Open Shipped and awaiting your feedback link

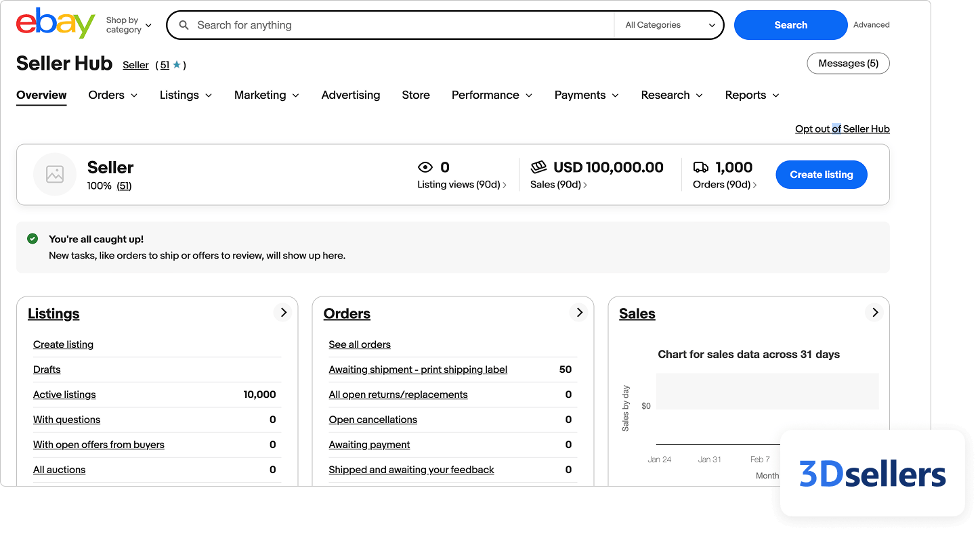pyautogui.click(x=411, y=470)
